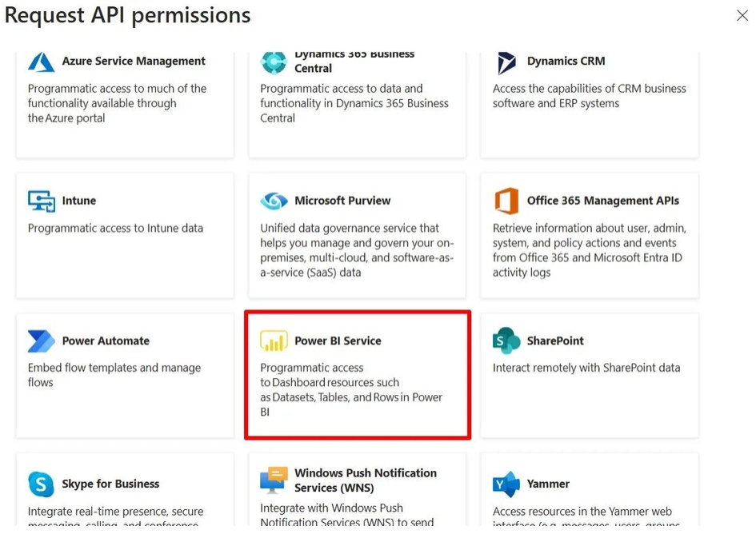756x534 pixels.
Task: Click the SharePoint logo icon
Action: point(506,340)
